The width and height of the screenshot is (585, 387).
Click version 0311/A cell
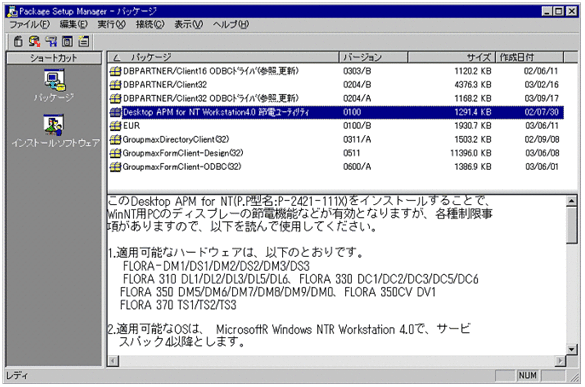coord(357,140)
